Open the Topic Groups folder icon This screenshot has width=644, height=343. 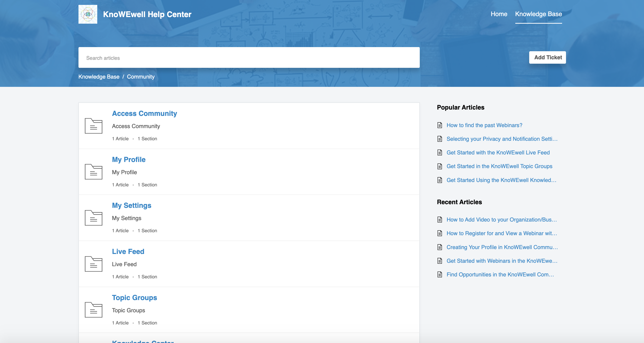pos(94,310)
